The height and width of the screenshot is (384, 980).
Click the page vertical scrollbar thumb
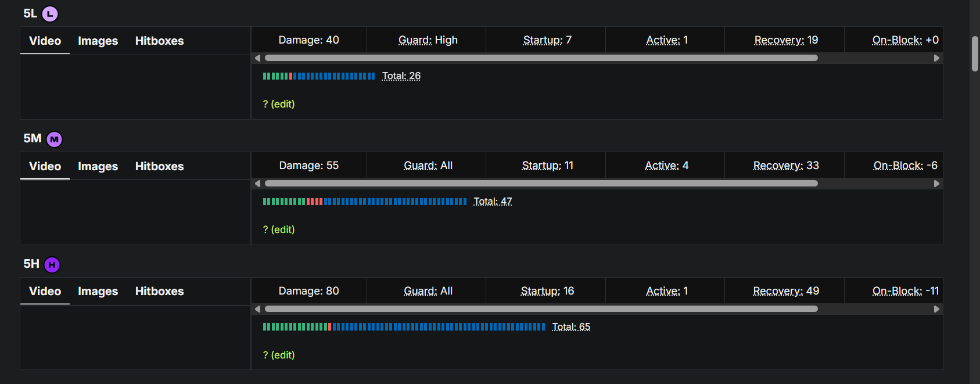975,54
